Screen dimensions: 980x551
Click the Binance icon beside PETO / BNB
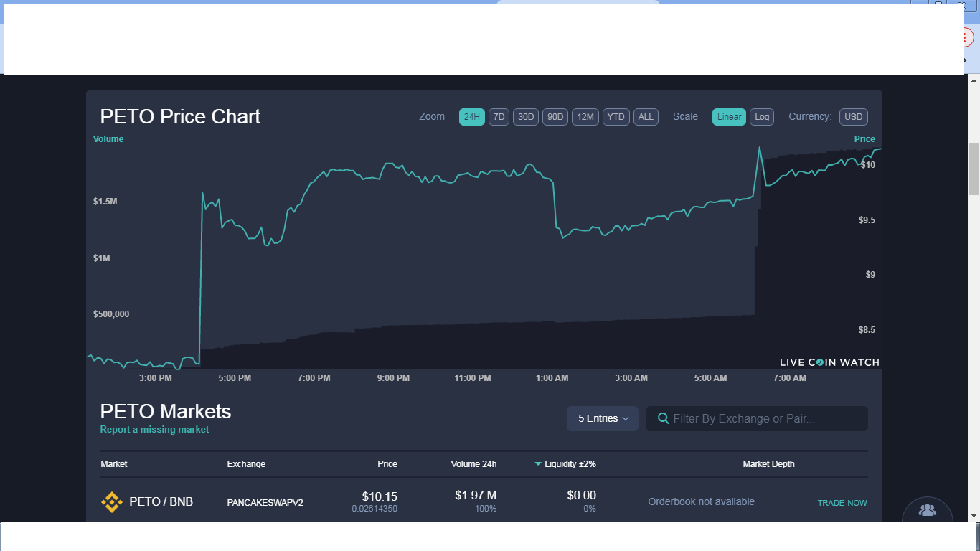112,502
